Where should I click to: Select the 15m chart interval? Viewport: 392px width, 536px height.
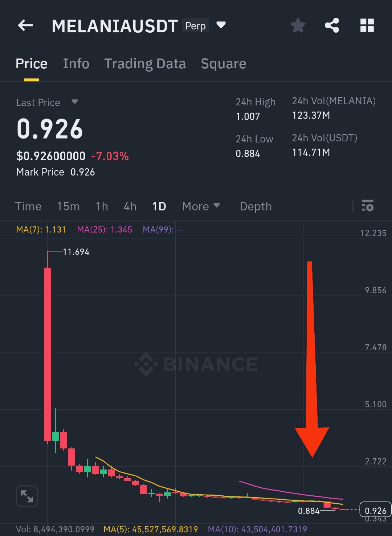(x=68, y=206)
